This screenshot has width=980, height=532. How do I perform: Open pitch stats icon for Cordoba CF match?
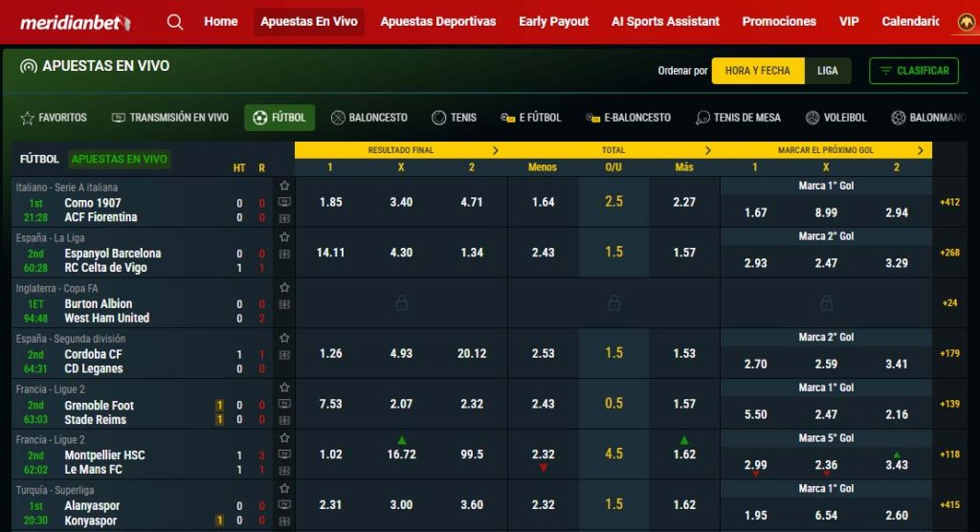click(x=284, y=355)
